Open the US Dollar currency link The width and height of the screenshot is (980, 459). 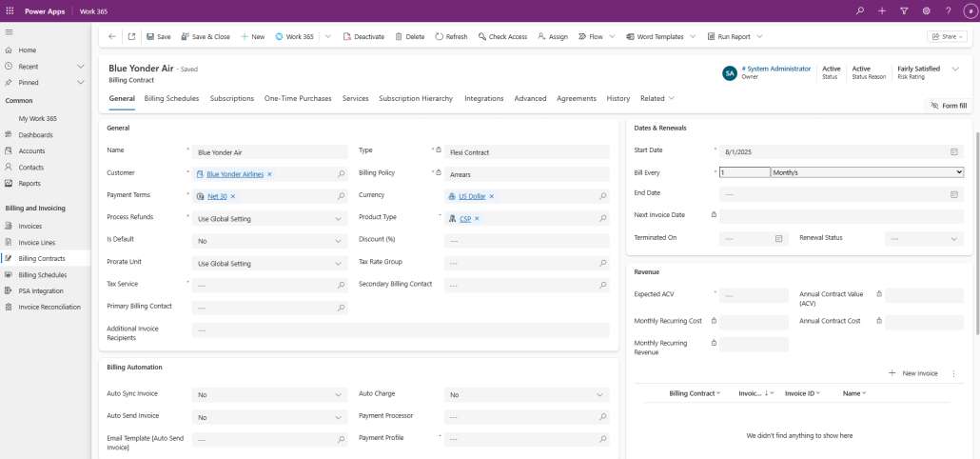tap(472, 196)
